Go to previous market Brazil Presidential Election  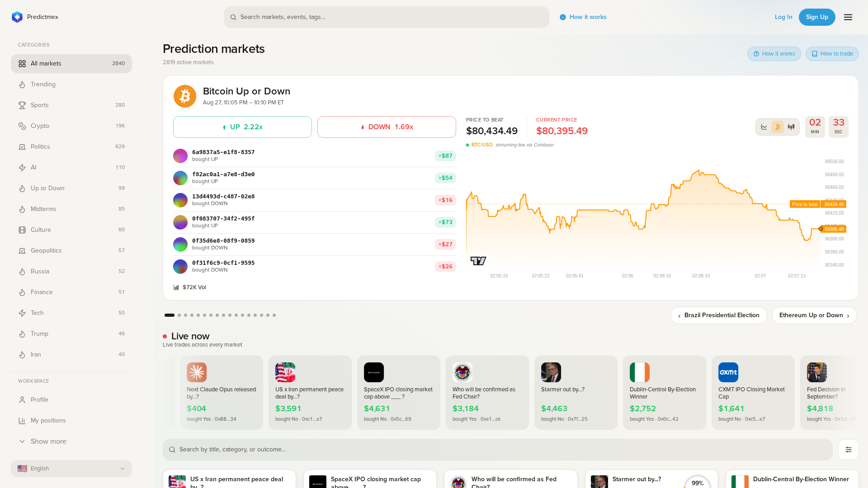click(x=719, y=315)
